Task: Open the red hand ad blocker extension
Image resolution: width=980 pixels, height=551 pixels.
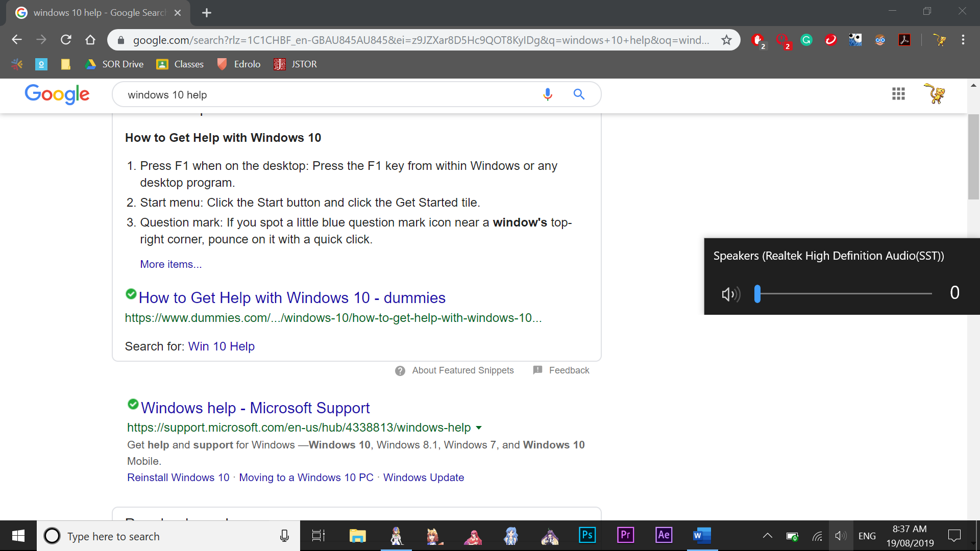Action: pos(758,40)
